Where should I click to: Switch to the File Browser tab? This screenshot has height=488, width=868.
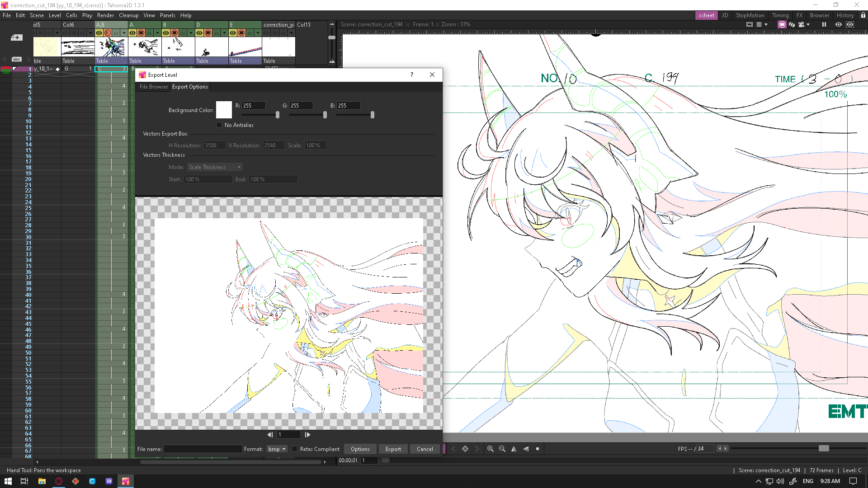pyautogui.click(x=153, y=86)
